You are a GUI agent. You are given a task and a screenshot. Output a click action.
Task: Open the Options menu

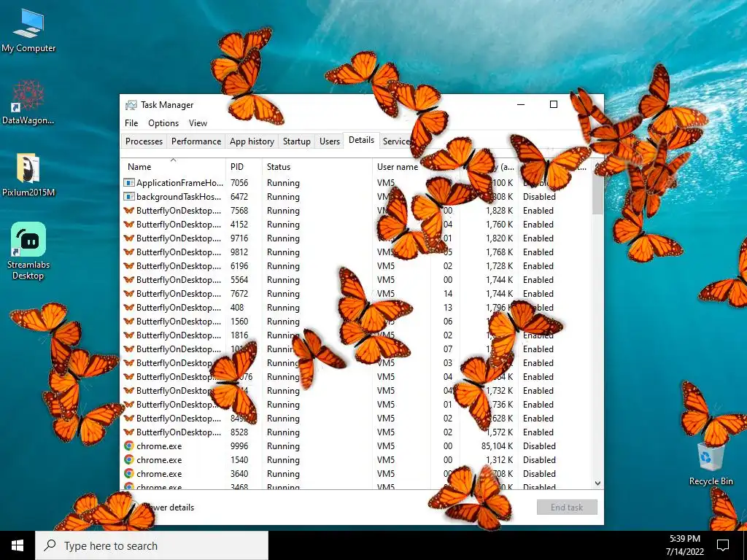163,122
